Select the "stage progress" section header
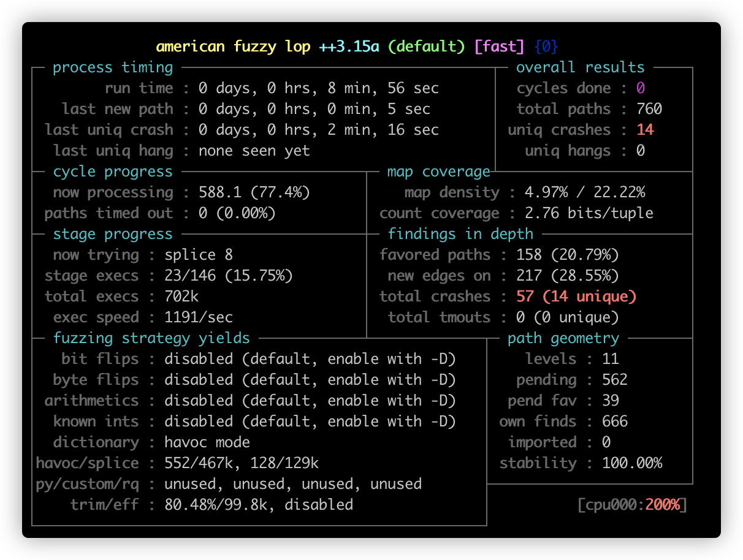Image resolution: width=743 pixels, height=560 pixels. point(113,234)
